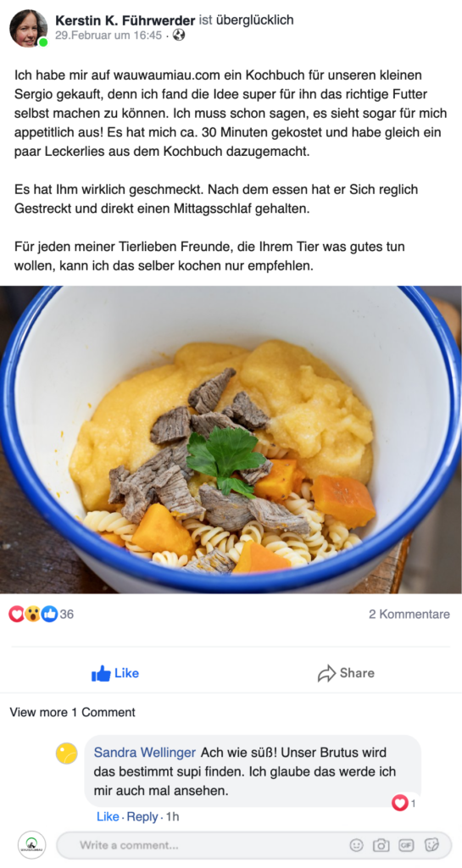The image size is (462, 868).
Task: Add a GIF to the comment
Action: (407, 845)
